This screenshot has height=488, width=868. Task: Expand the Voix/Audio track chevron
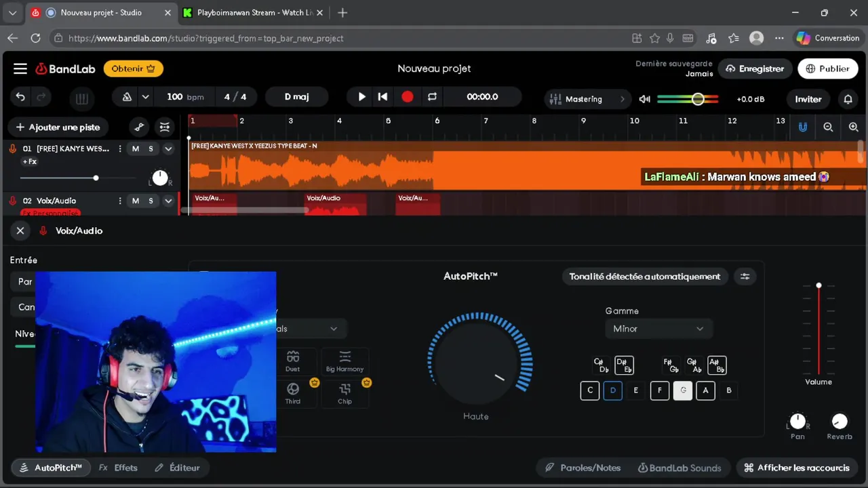tap(168, 201)
